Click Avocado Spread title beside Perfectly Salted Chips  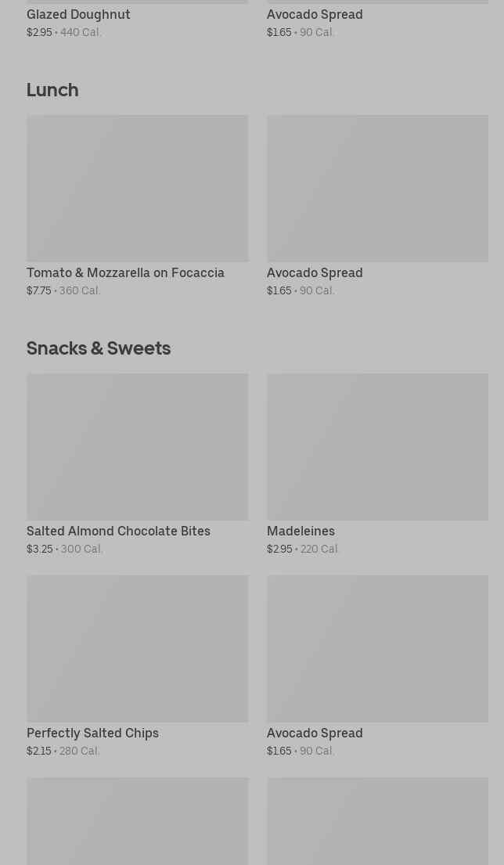(315, 733)
